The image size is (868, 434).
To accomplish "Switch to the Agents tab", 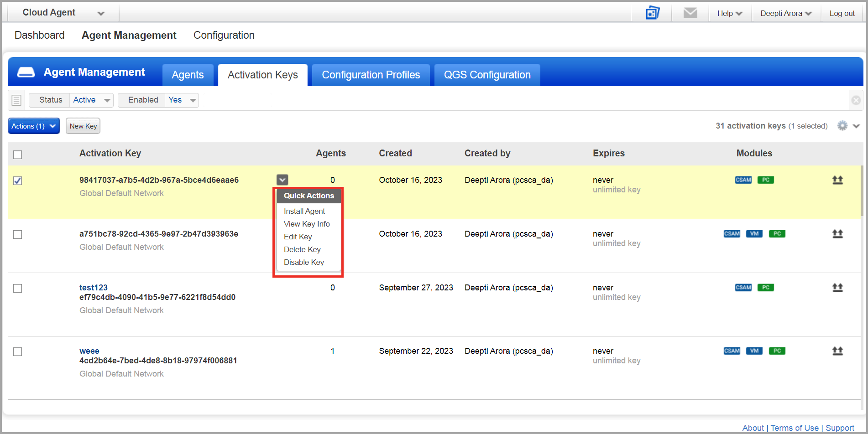I will 188,75.
